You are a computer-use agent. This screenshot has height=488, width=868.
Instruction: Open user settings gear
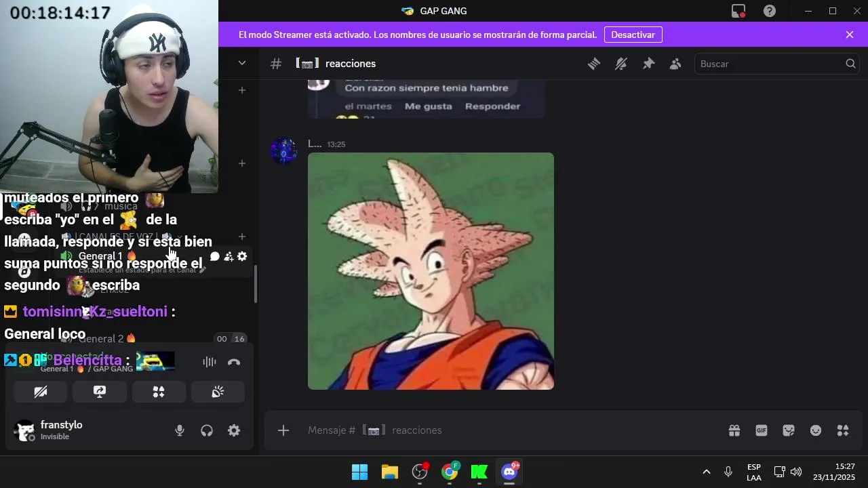[234, 430]
